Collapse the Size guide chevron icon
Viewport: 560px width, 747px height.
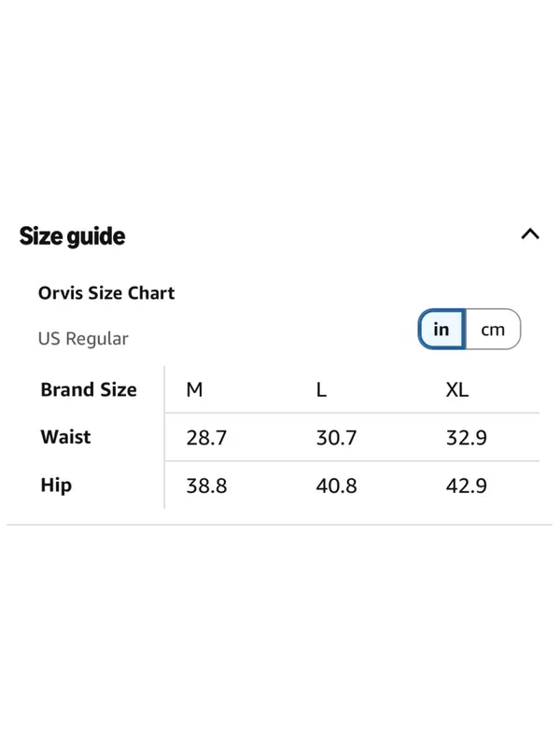coord(530,234)
